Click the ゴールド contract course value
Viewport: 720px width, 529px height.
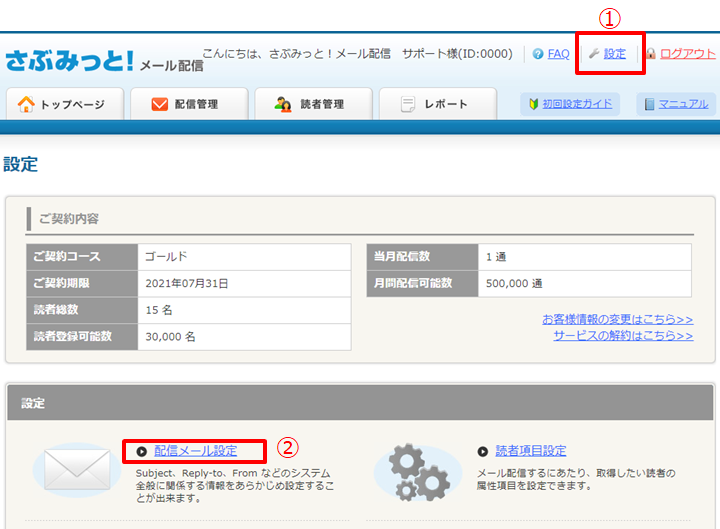(166, 257)
